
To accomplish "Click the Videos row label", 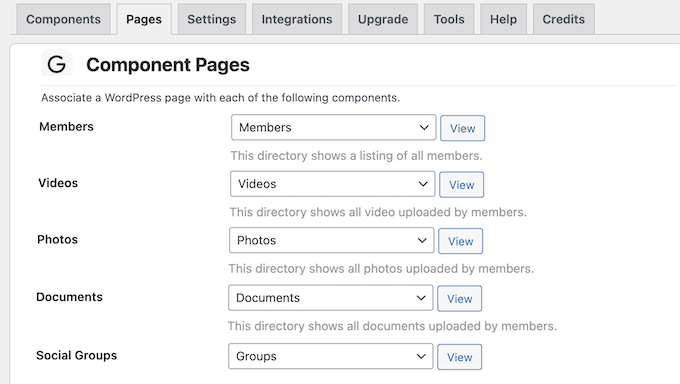I will (x=58, y=183).
